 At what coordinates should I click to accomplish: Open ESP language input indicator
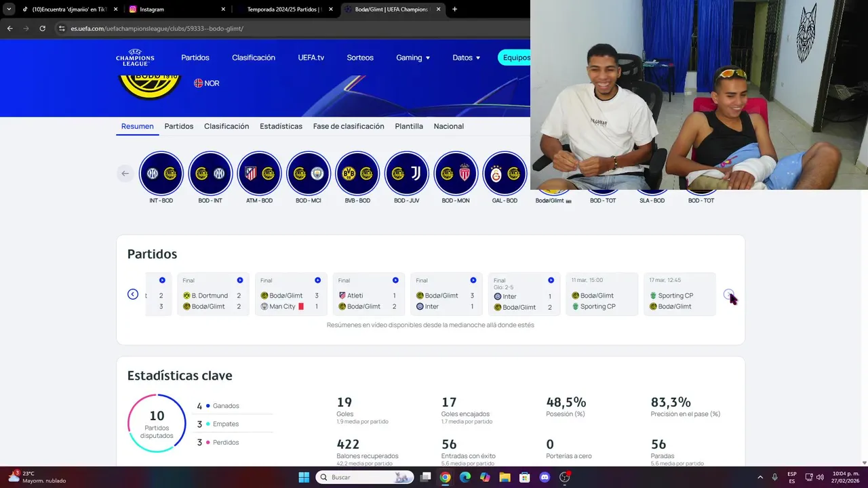click(x=792, y=477)
